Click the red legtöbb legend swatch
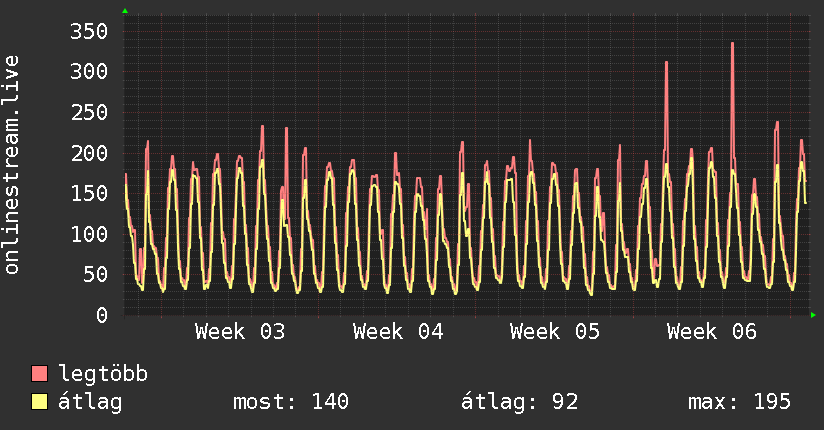 (40, 374)
